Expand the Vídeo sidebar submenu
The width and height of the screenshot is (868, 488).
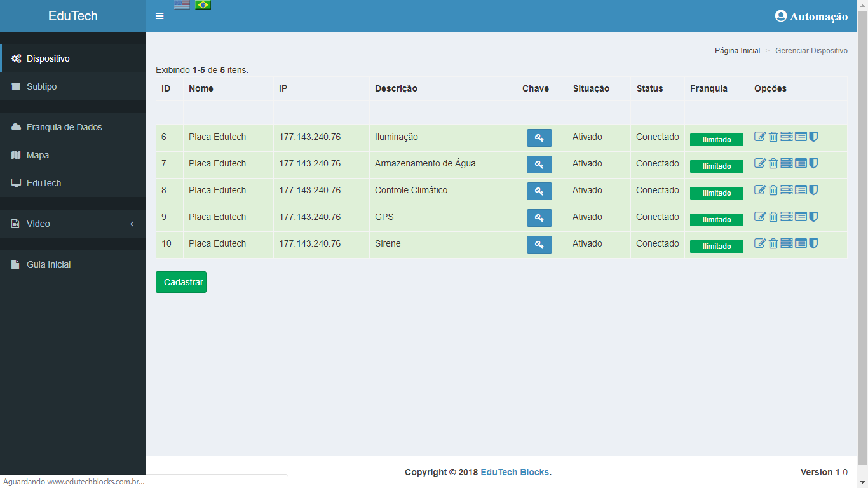click(x=73, y=224)
